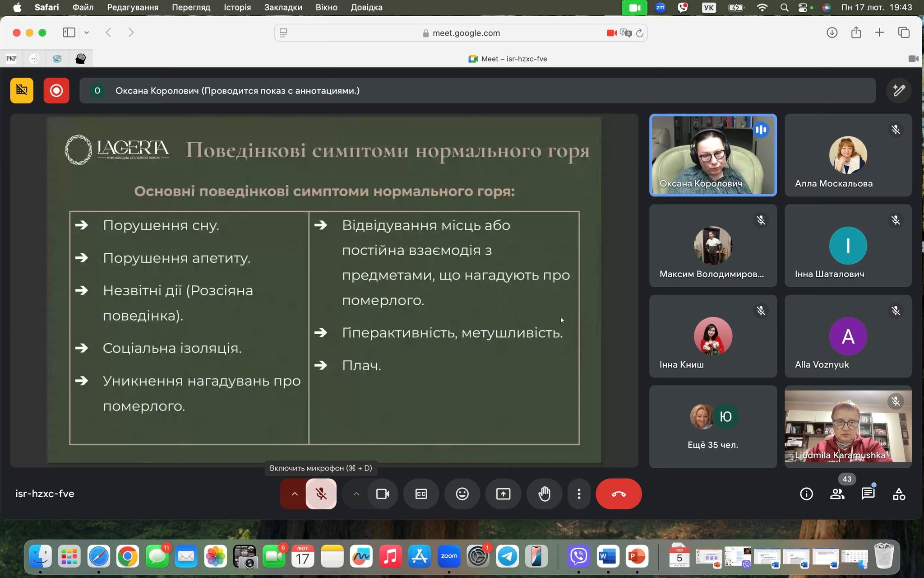Open the Закладки menu
Screen dimensions: 924x578
[283, 7]
